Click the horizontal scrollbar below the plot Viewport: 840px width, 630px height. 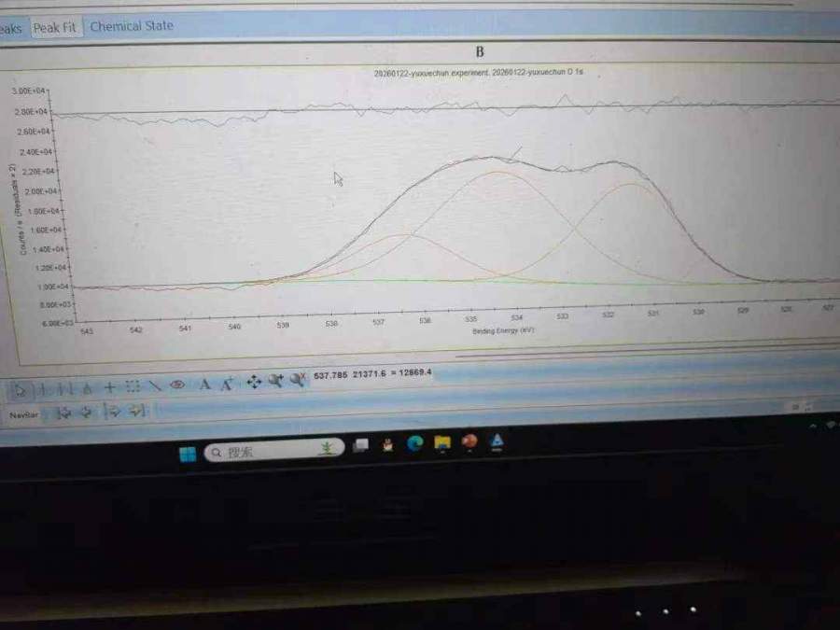[x=647, y=352]
